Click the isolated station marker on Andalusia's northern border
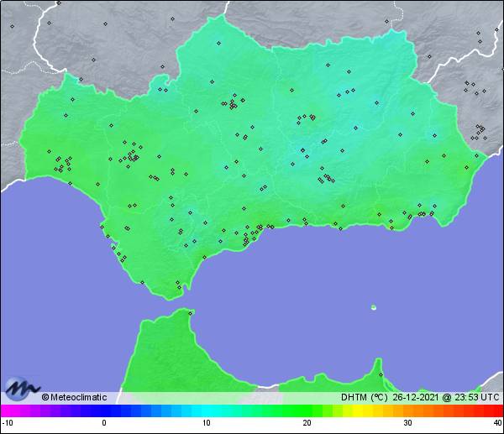 218,43
